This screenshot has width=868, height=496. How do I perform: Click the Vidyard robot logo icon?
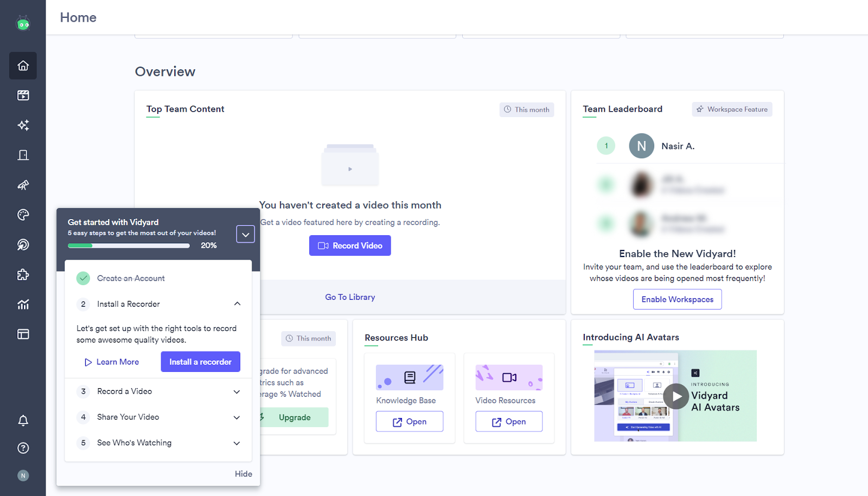coord(23,23)
